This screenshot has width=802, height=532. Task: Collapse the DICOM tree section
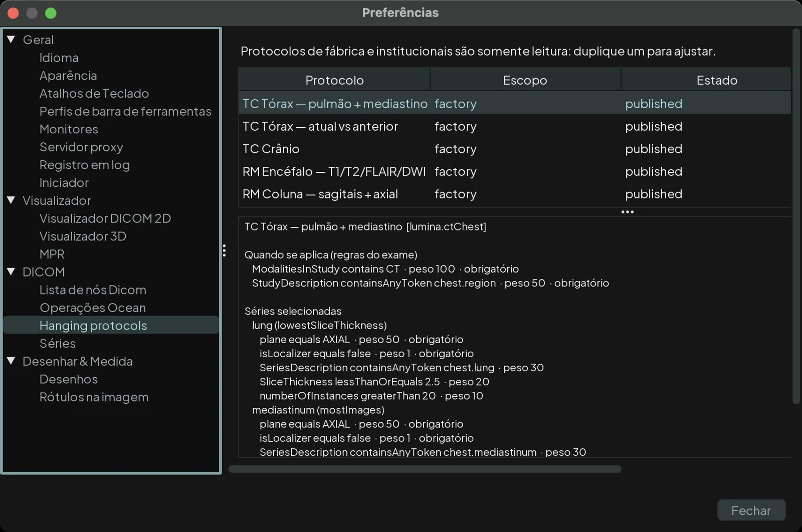(x=11, y=272)
